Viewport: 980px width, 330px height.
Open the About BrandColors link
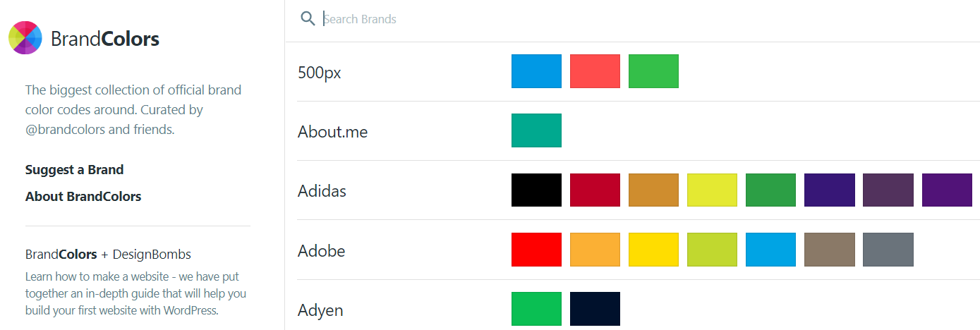pos(83,197)
